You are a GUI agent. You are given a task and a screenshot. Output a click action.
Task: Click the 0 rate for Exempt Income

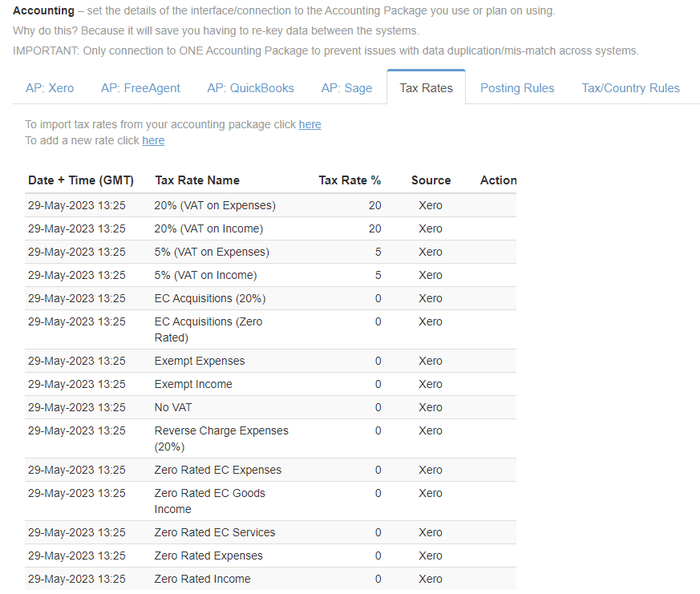378,384
